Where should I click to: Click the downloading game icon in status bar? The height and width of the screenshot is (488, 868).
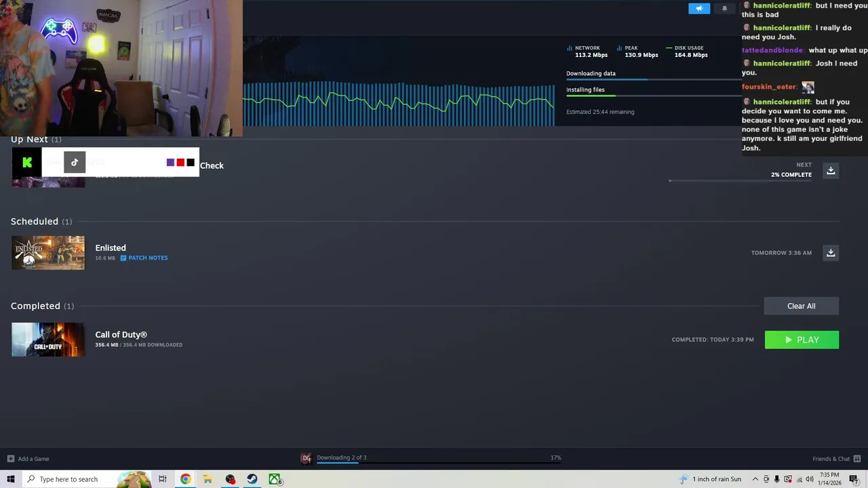tap(307, 458)
